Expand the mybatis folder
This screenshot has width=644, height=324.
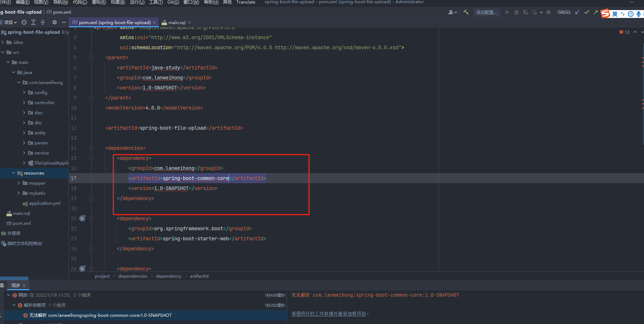pos(19,193)
